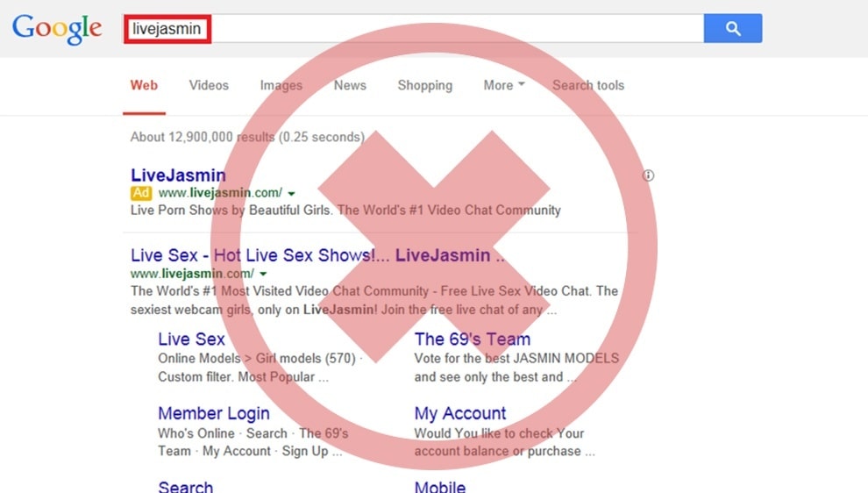Open the Mobile sitelink
The height and width of the screenshot is (493, 868).
[440, 486]
